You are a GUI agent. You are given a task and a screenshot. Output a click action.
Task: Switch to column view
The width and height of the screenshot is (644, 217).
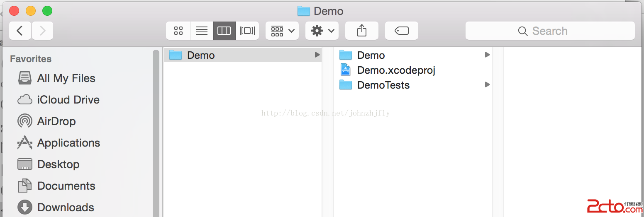pos(224,31)
